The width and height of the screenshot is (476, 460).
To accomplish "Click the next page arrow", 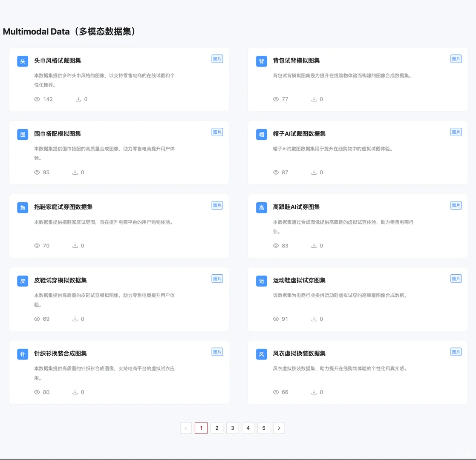I will coord(279,428).
